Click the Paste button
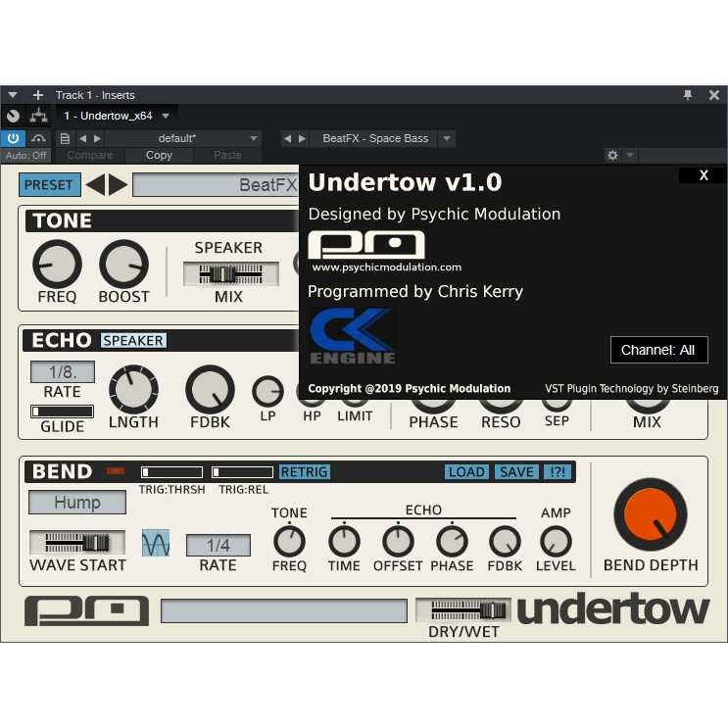 pyautogui.click(x=227, y=155)
